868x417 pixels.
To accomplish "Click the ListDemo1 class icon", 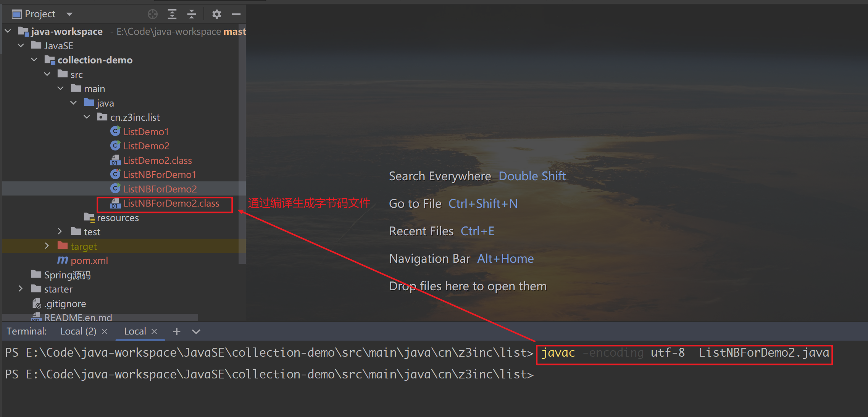I will point(115,131).
